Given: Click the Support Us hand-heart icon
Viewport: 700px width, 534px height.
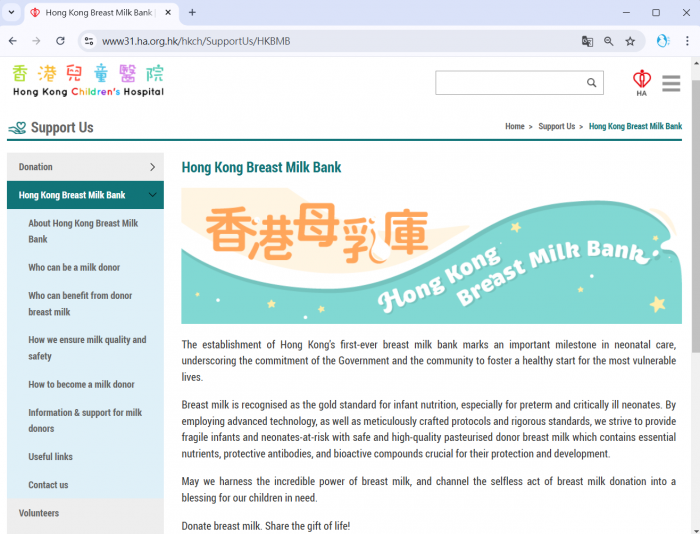Looking at the screenshot, I should 17,128.
